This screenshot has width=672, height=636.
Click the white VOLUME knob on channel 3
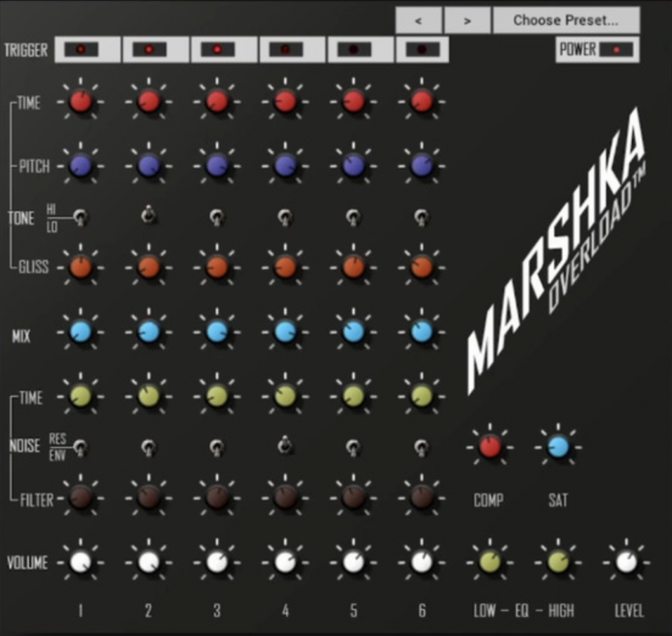click(217, 562)
